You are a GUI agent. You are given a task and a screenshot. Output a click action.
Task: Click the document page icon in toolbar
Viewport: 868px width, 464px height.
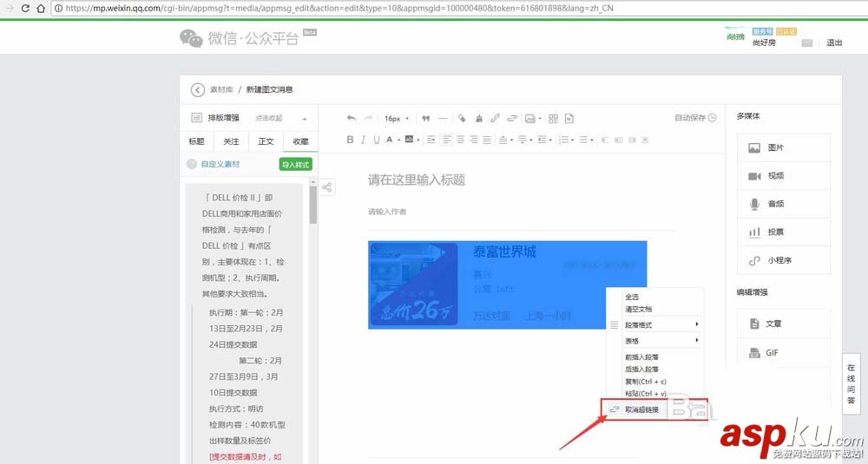point(569,118)
